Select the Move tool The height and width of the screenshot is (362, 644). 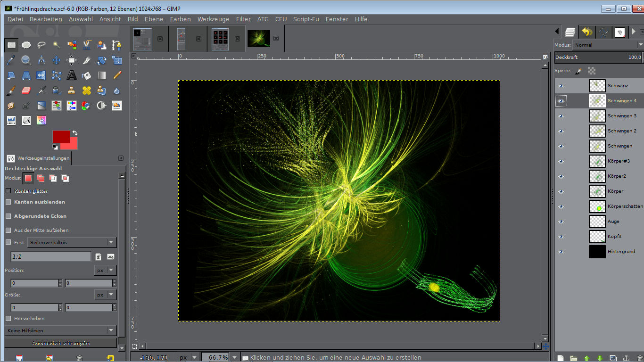[x=57, y=60]
